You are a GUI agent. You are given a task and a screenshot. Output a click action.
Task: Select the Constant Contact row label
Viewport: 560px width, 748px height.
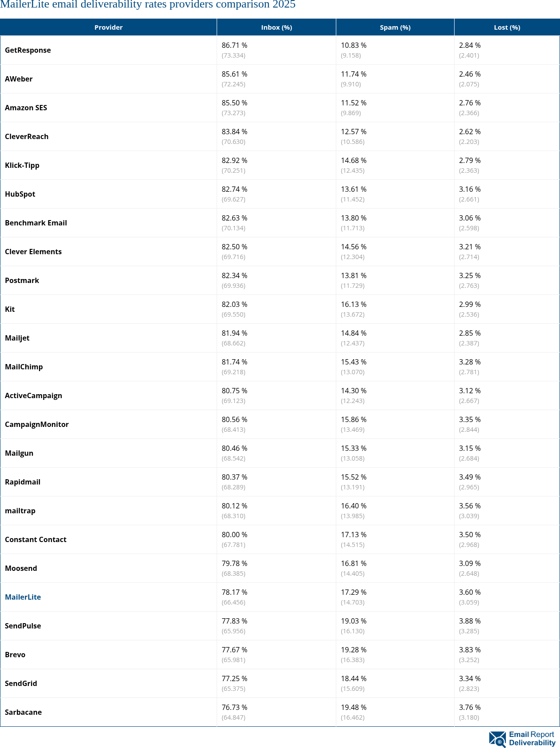[36, 539]
